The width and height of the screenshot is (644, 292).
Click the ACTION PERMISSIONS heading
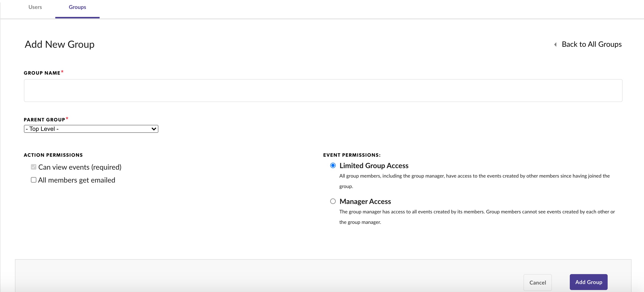pyautogui.click(x=53, y=155)
